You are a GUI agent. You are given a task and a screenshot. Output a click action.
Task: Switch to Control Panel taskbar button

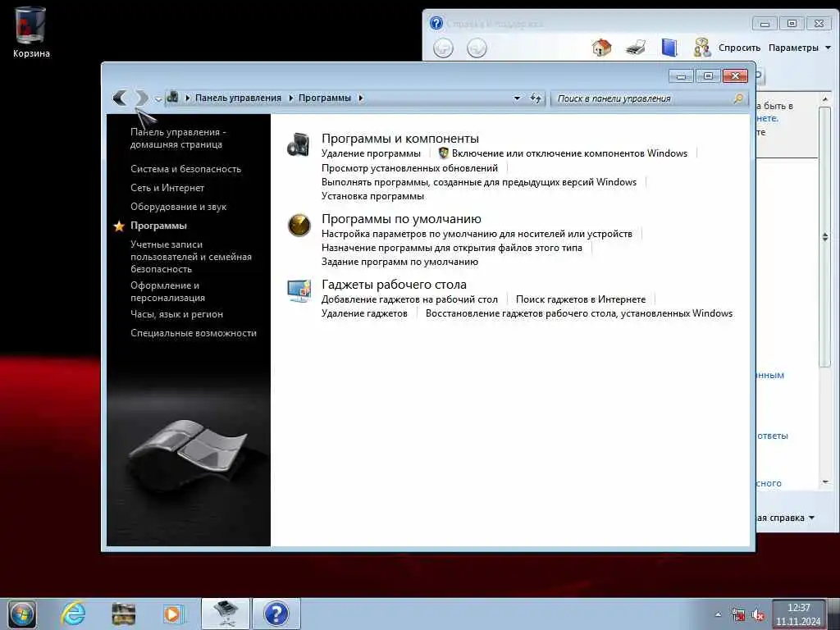click(x=226, y=614)
